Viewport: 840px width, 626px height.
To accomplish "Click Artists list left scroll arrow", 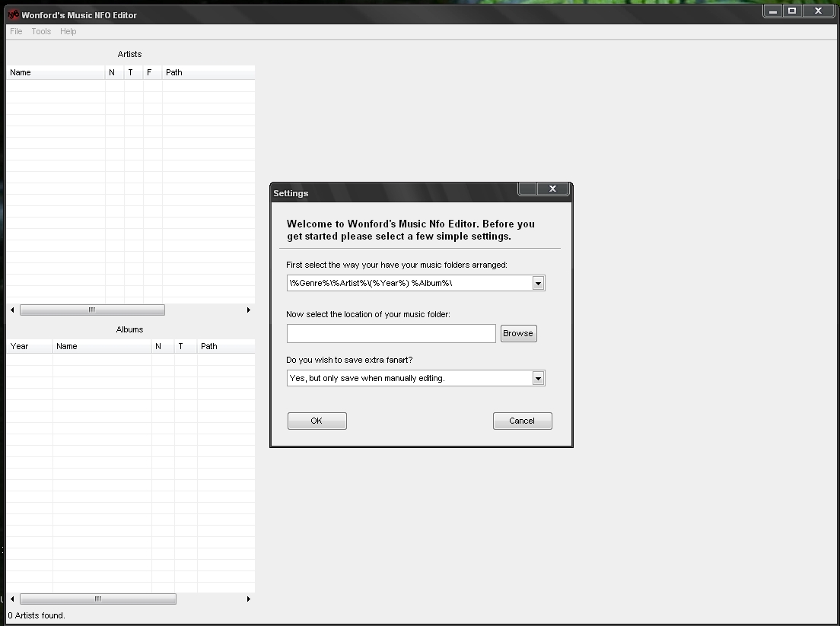I will coord(12,310).
